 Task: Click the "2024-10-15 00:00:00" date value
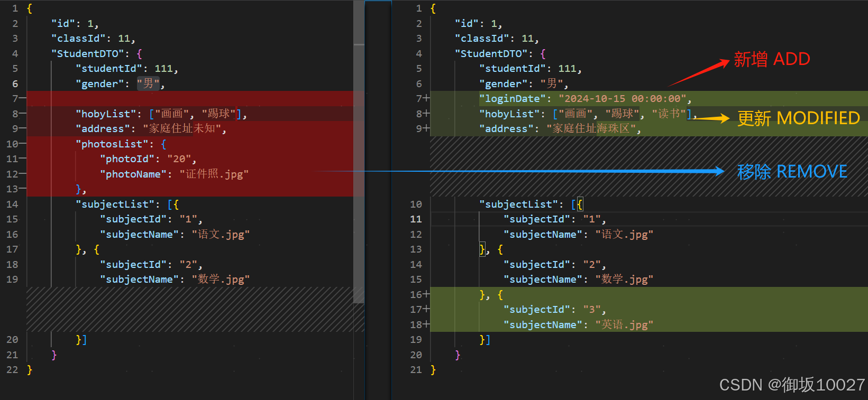(x=622, y=99)
